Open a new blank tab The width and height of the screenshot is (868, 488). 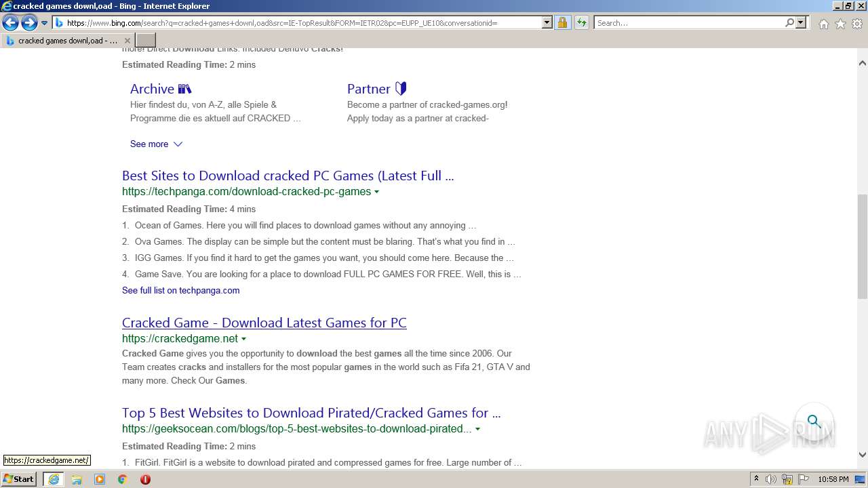click(146, 41)
